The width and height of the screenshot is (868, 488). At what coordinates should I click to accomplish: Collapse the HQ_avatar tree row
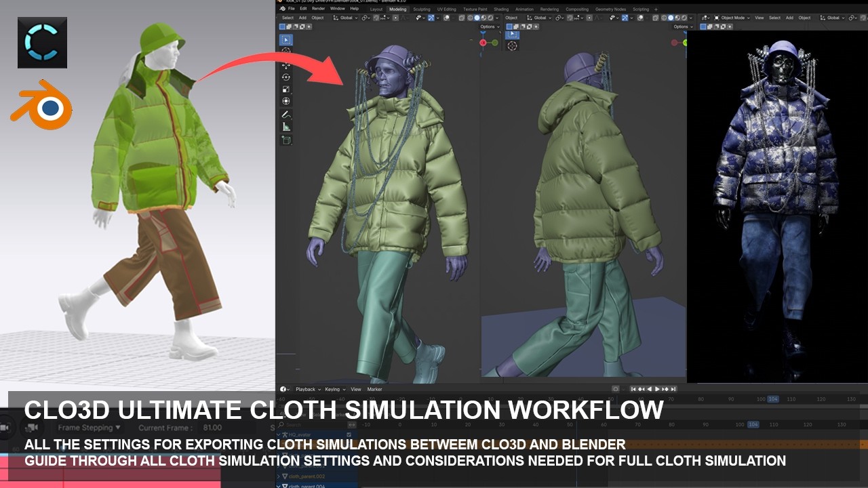pos(279,434)
